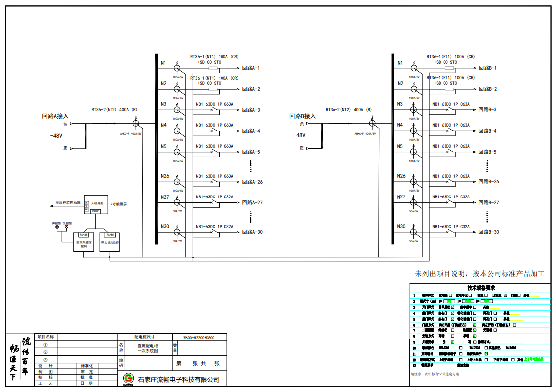Click the first cabinet size field in row 2
The image size is (556, 392).
[449, 301]
